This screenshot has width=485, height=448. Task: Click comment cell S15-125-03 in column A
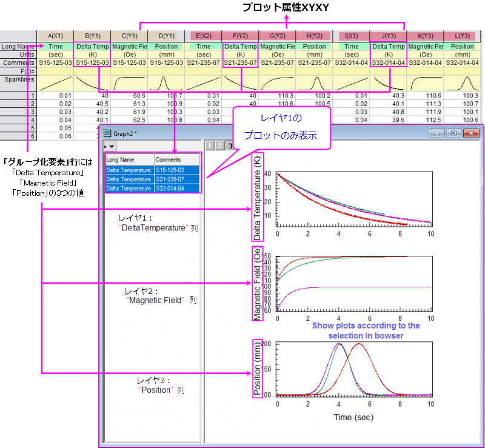click(55, 63)
